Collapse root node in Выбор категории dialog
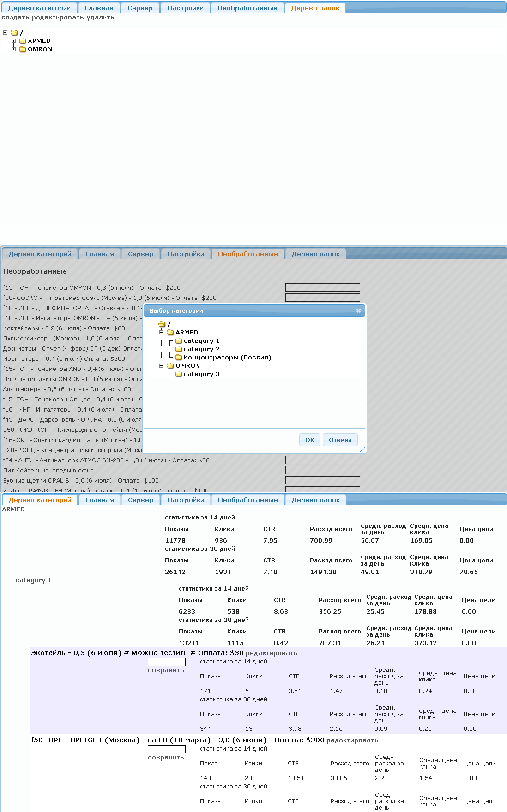The image size is (507, 812). point(153,324)
